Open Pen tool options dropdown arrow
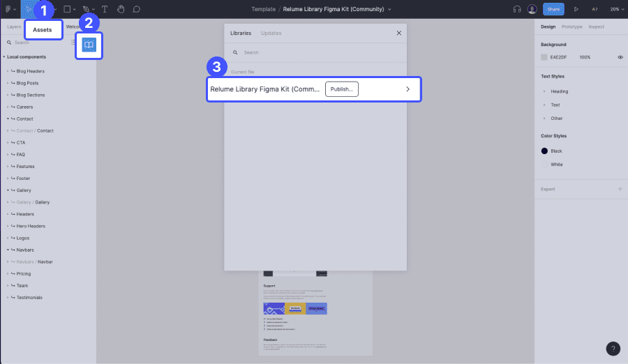The image size is (628, 364). click(94, 9)
